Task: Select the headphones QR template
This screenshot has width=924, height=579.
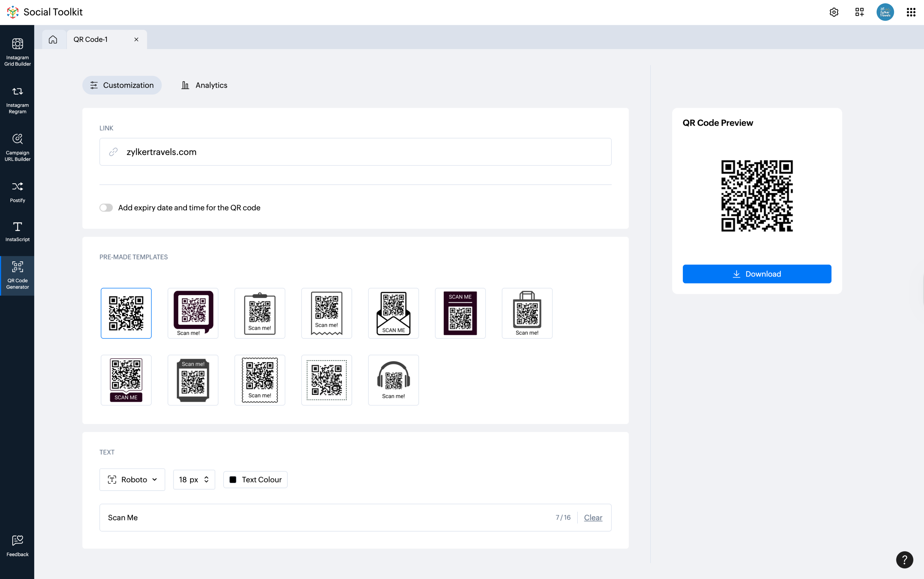Action: [x=393, y=380]
